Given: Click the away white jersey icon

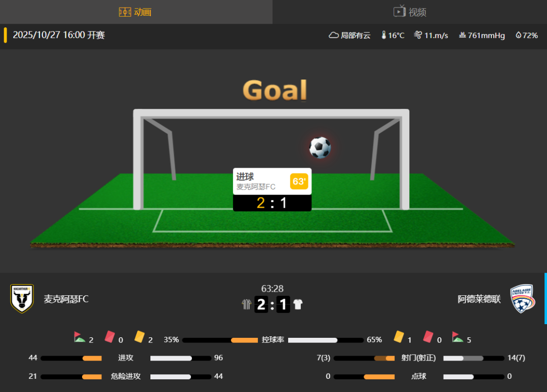Looking at the screenshot, I should (298, 304).
